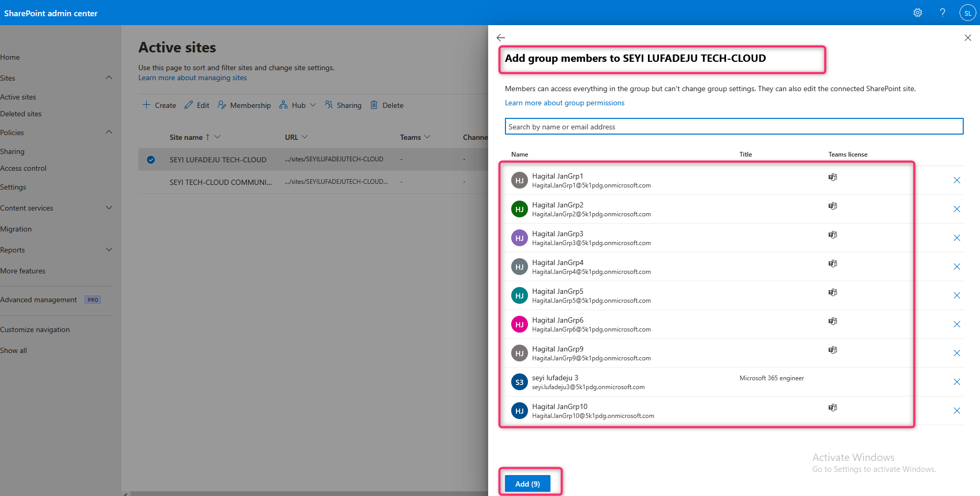Go back using the panel's back arrow
The height and width of the screenshot is (496, 980).
pos(501,38)
